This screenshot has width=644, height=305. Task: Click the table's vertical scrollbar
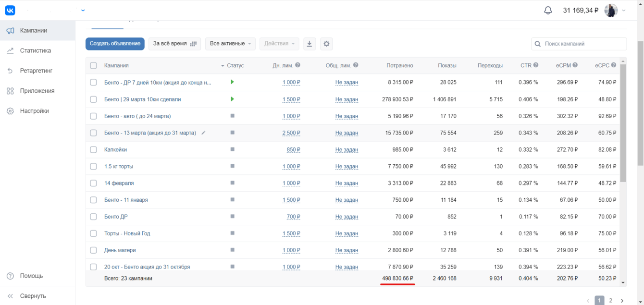(623, 123)
